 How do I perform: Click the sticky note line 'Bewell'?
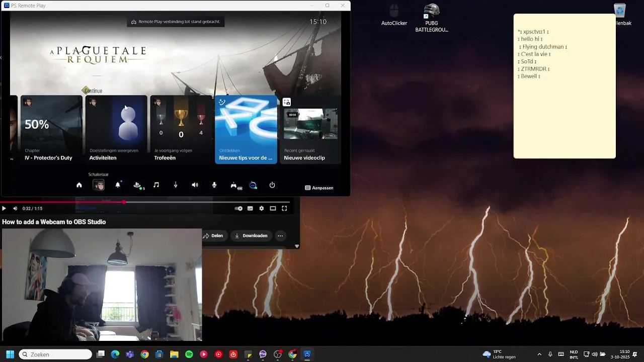[x=529, y=76]
